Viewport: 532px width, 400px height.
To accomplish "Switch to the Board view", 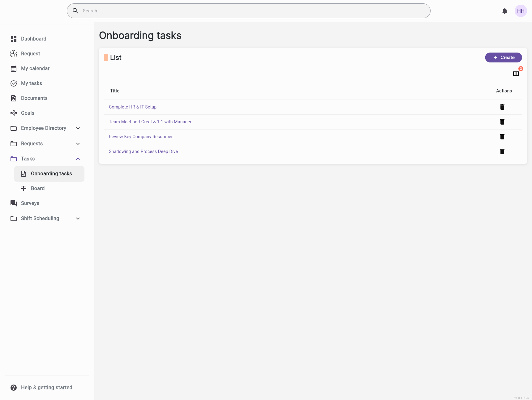I will point(37,188).
